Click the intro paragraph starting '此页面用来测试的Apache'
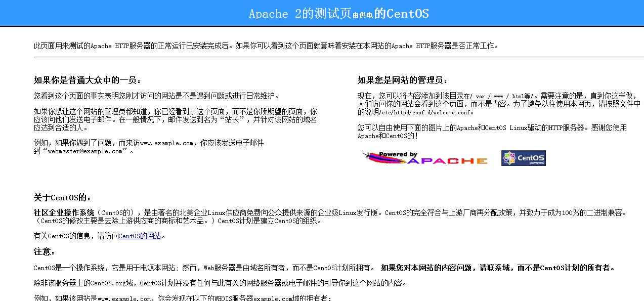644x301 pixels. click(266, 46)
